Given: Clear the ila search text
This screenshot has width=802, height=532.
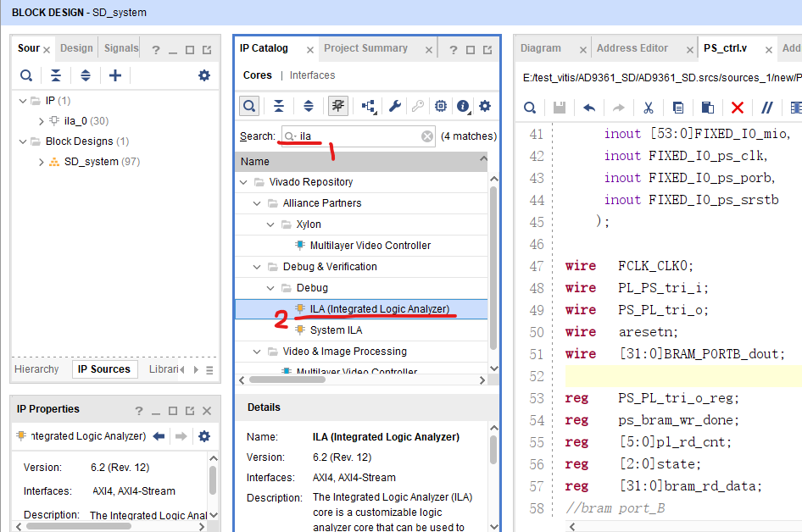Looking at the screenshot, I should point(427,136).
